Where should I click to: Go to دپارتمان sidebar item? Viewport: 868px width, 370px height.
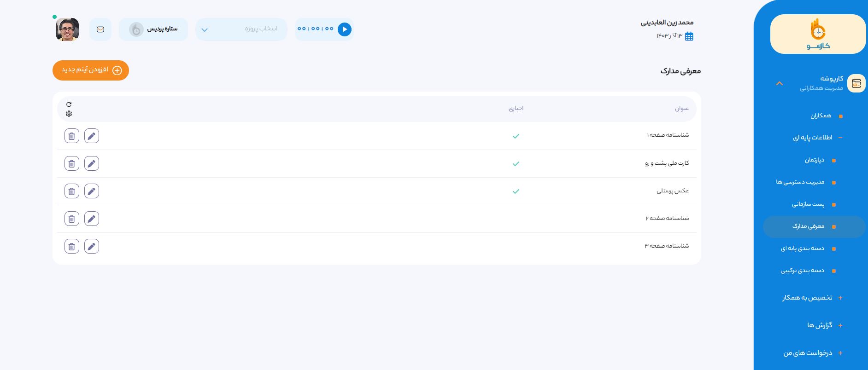click(x=814, y=160)
